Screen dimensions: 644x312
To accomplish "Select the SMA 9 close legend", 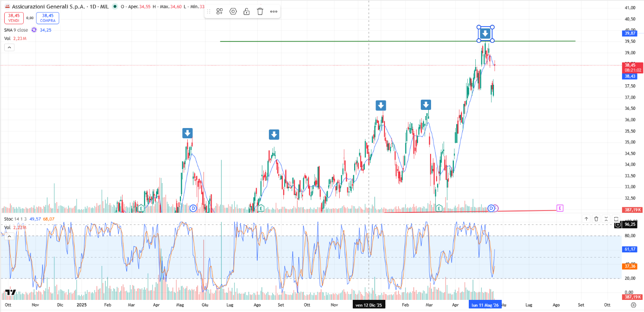I will (x=16, y=30).
